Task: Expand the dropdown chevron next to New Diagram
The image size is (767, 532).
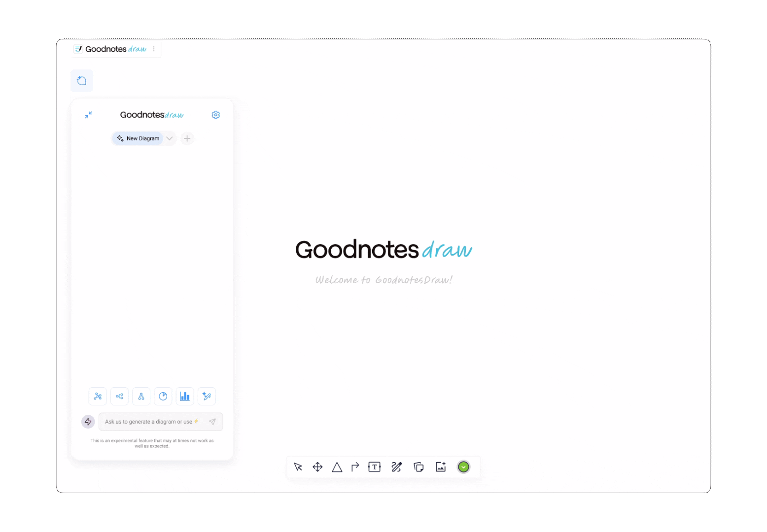Action: [x=170, y=138]
